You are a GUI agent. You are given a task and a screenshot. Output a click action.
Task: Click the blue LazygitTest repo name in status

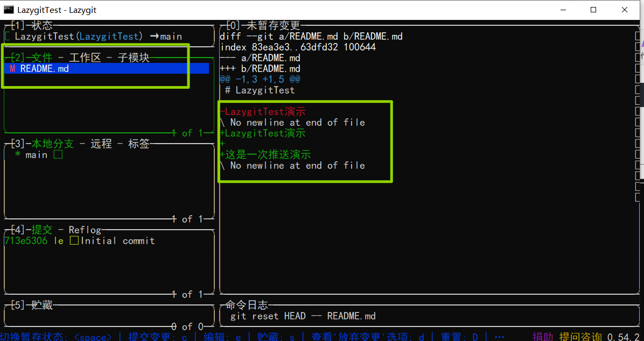tap(109, 36)
